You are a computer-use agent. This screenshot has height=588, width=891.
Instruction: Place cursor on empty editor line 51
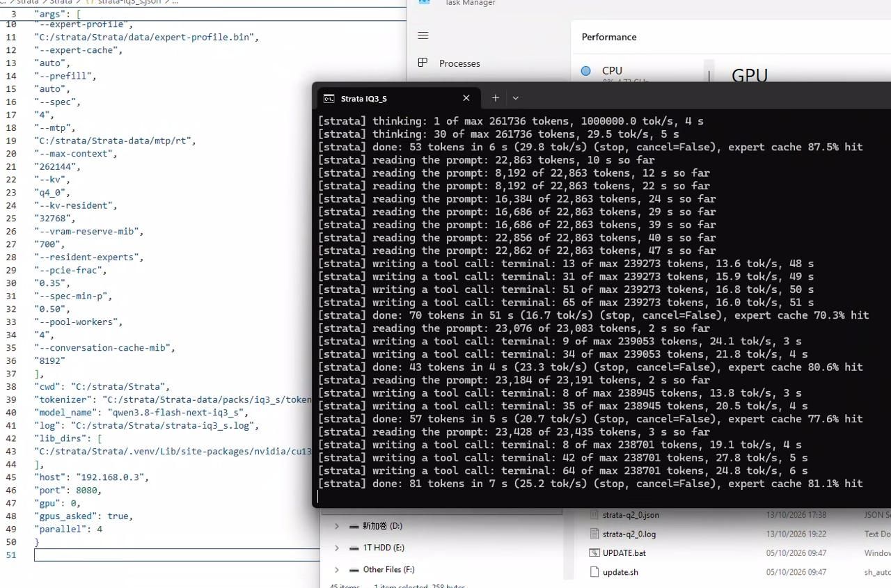coord(177,555)
